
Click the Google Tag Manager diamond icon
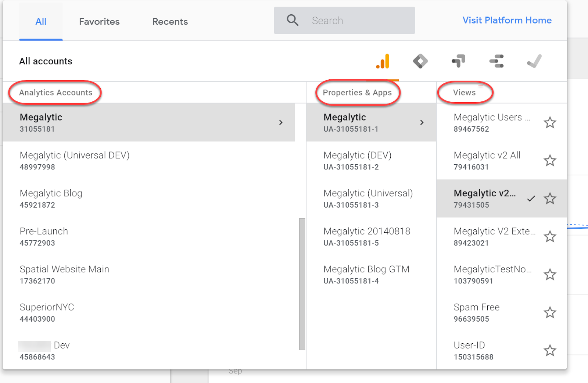tap(421, 61)
